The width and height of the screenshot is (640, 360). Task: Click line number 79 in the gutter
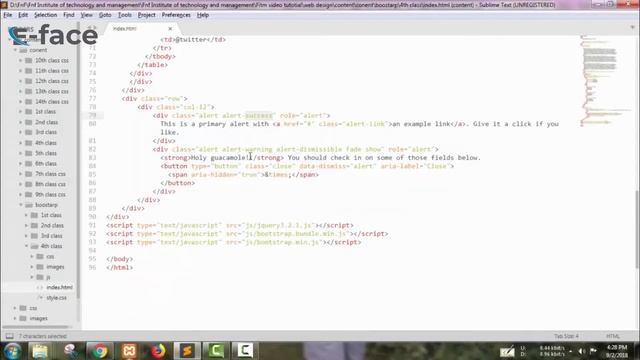(93, 116)
